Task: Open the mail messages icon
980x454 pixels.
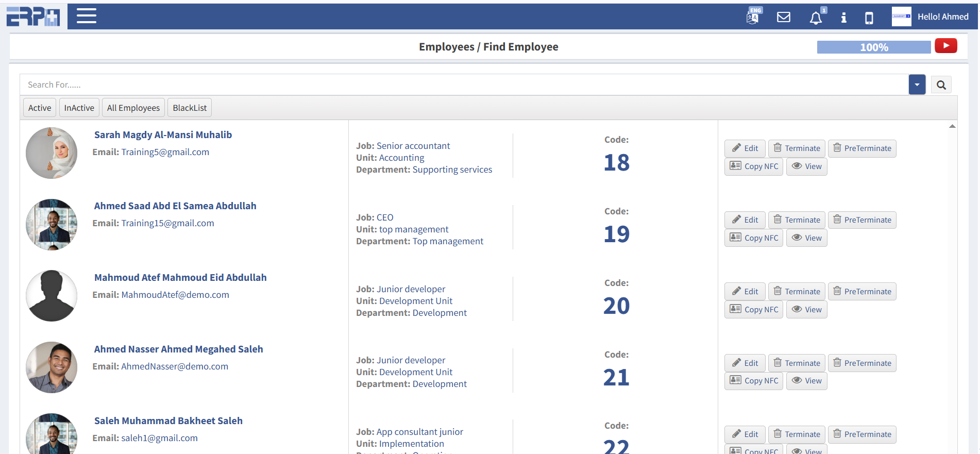Action: (783, 18)
